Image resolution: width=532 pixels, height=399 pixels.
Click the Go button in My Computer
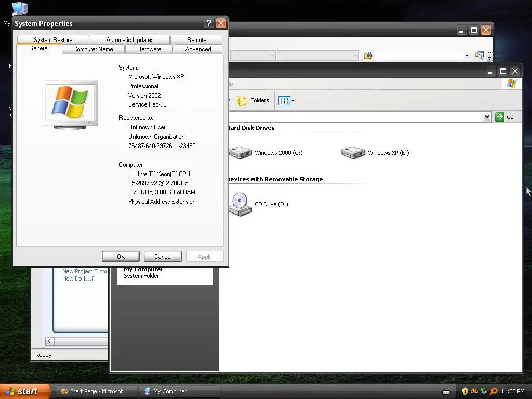click(x=504, y=117)
